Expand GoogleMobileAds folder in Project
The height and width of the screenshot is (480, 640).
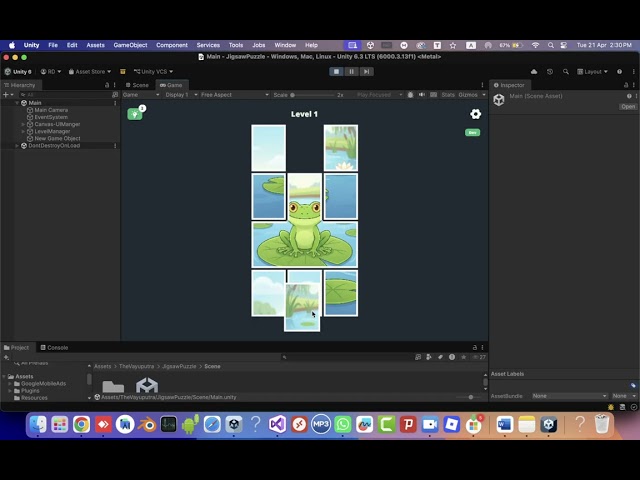pos(10,384)
